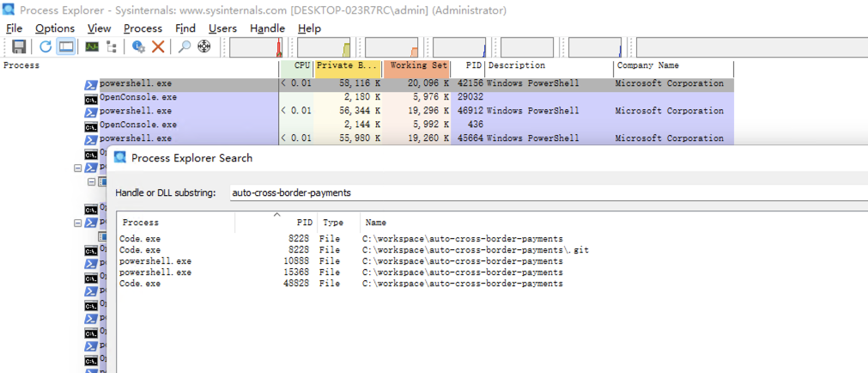Sort by the Private Bytes column header

coord(347,65)
